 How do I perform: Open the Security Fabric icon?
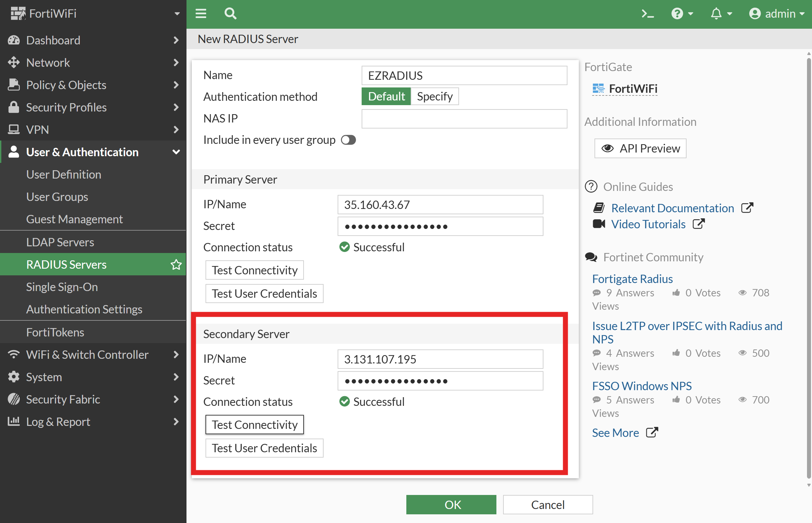(14, 399)
